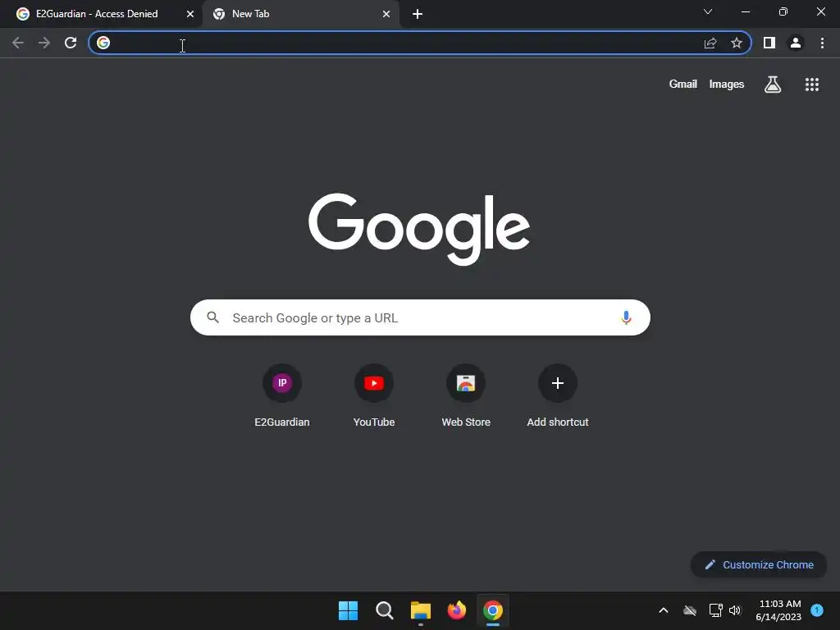Open the Web Store shortcut
The height and width of the screenshot is (630, 840).
click(x=466, y=396)
